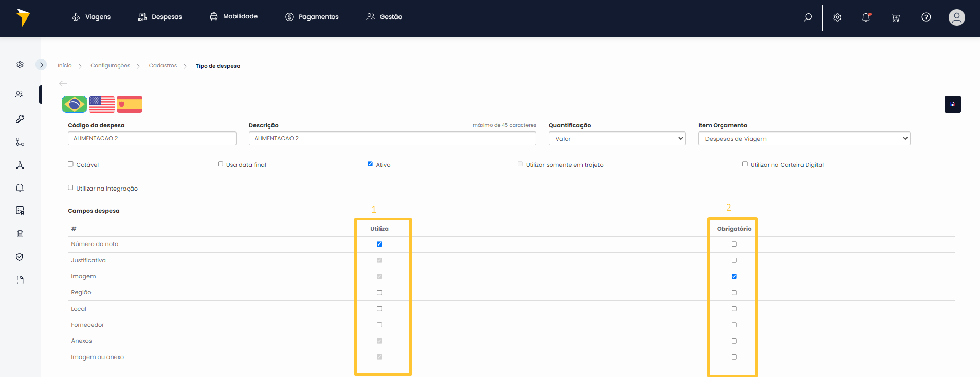
Task: Check Utiliza for Fornecedor
Action: click(x=379, y=325)
